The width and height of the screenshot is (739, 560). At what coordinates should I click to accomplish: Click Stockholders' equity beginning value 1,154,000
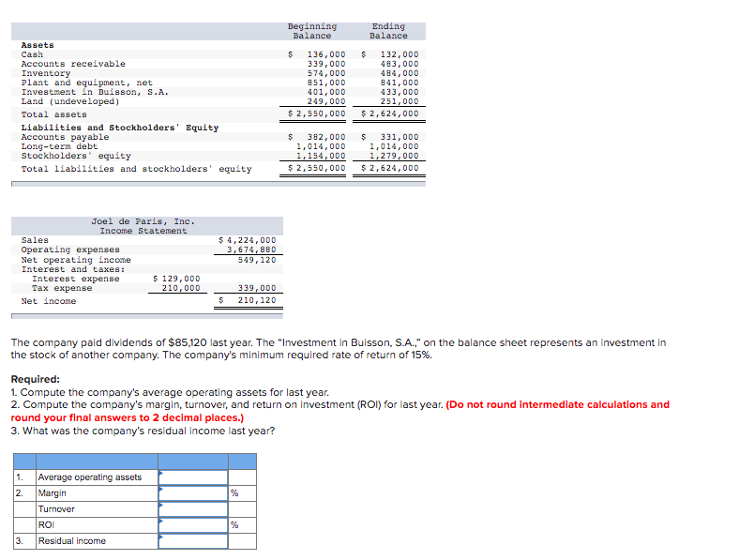tap(321, 156)
